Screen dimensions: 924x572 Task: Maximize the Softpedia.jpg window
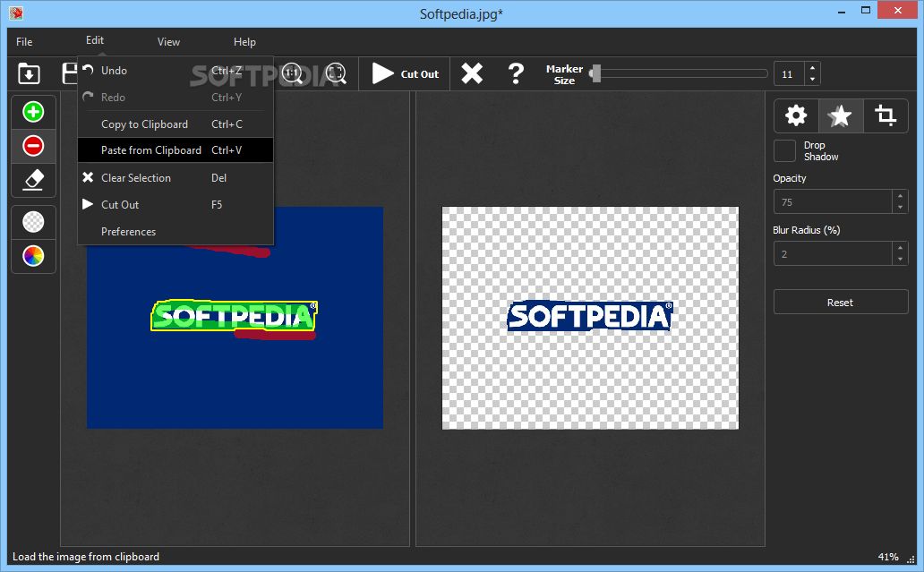tap(866, 11)
